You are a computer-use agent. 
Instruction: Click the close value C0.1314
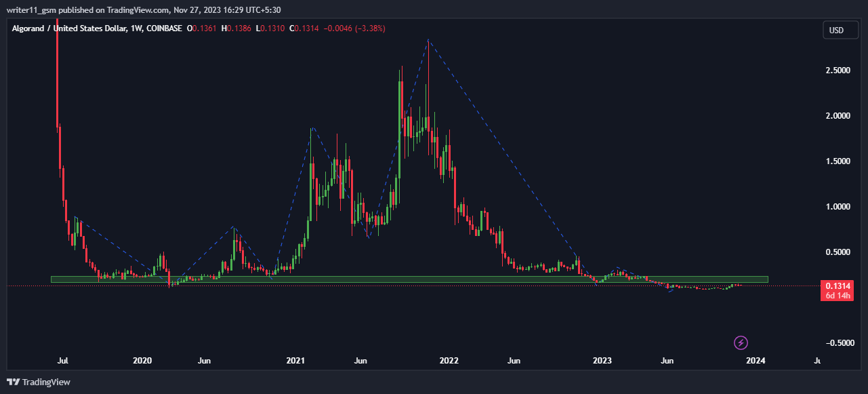point(303,28)
